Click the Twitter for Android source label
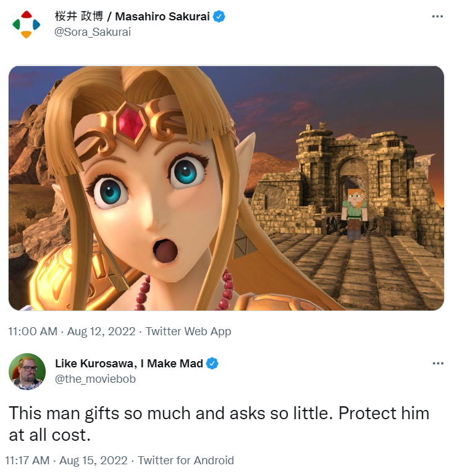This screenshot has height=476, width=457. tap(186, 460)
